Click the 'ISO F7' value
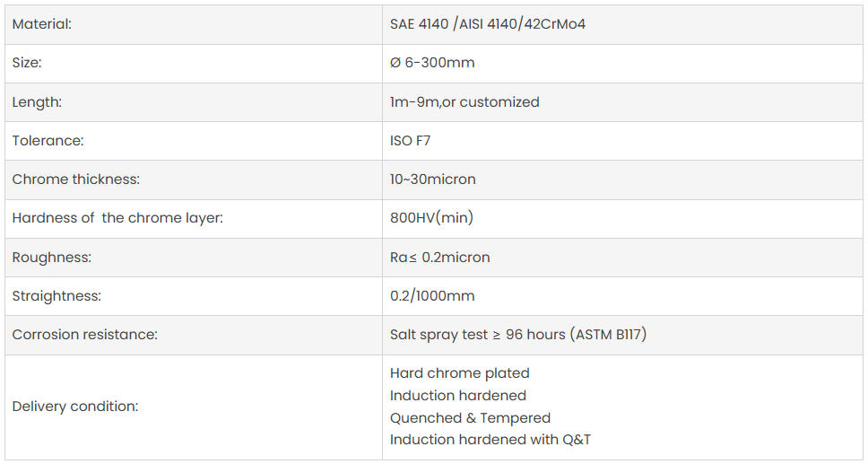Viewport: 868px width, 464px height. [x=410, y=141]
